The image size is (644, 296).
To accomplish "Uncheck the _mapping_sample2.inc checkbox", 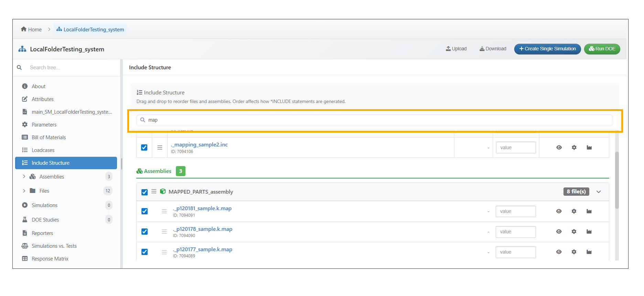I will tap(144, 147).
